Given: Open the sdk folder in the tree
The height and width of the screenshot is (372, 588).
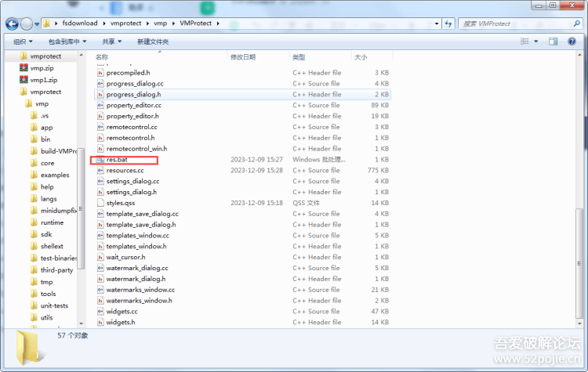Looking at the screenshot, I should pos(42,234).
